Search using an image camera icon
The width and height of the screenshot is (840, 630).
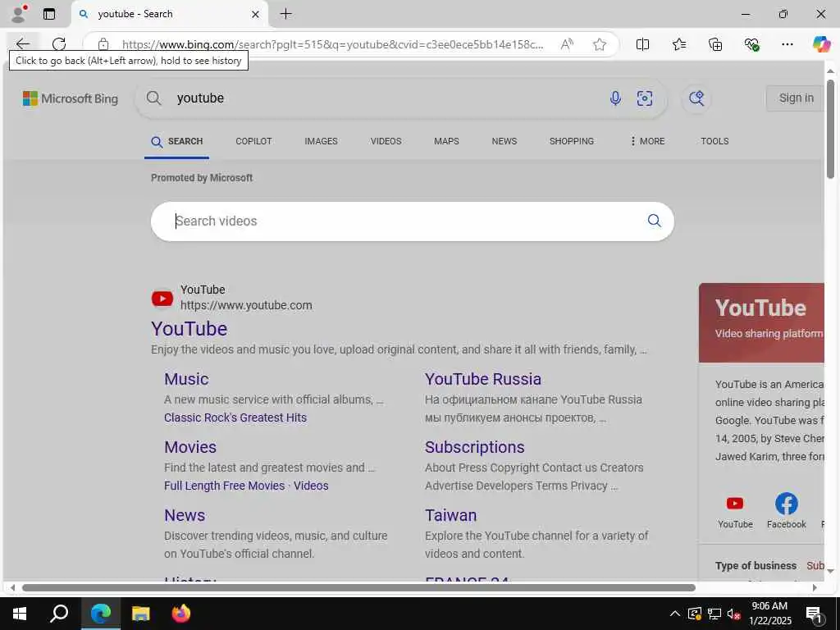pyautogui.click(x=645, y=98)
